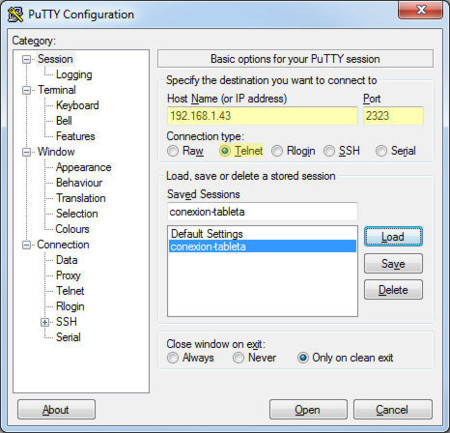Delete the selected saved session
The image size is (450, 433).
393,290
